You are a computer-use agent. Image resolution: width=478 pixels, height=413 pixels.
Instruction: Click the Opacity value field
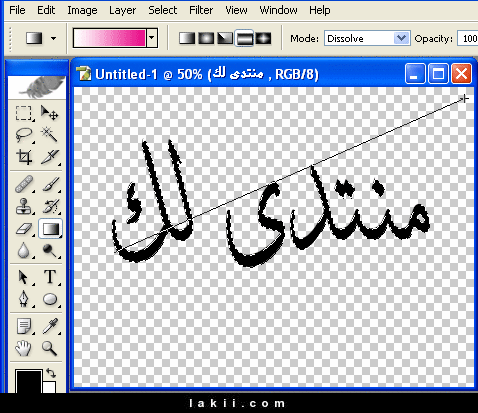point(468,38)
